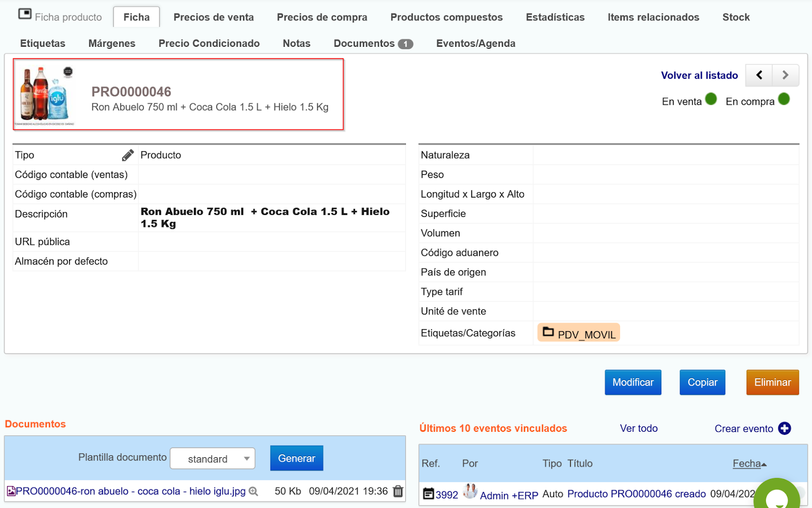Click the calendar event icon beside 3992
The image size is (812, 508).
429,494
